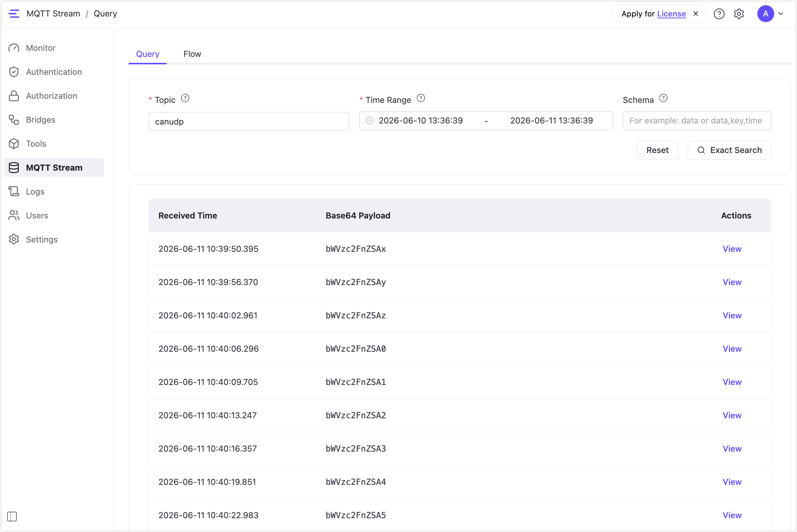View the message with payload bWVzc2FnZSA2

[732, 415]
